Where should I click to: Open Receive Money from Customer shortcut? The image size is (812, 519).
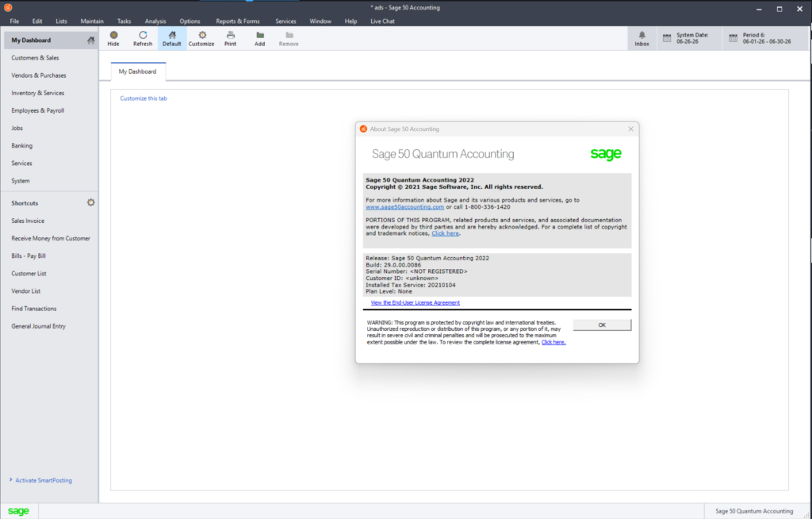pos(51,239)
